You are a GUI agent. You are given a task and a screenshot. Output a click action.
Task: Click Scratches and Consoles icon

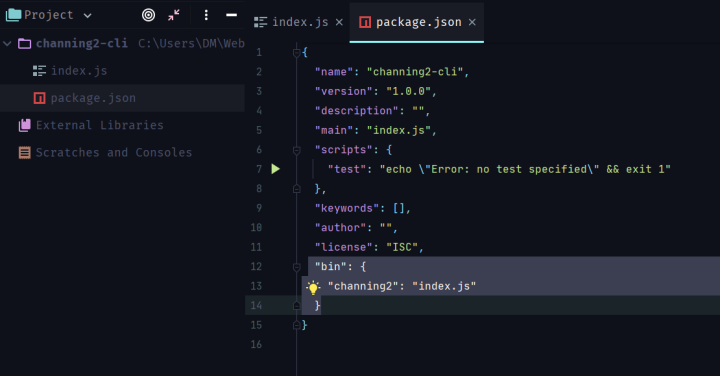(25, 152)
